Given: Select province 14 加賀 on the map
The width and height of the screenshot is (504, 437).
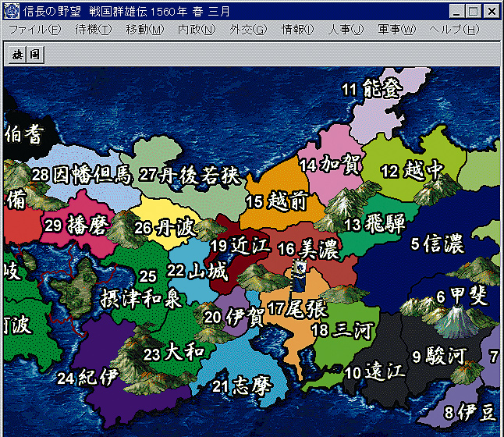Looking at the screenshot, I should 329,165.
